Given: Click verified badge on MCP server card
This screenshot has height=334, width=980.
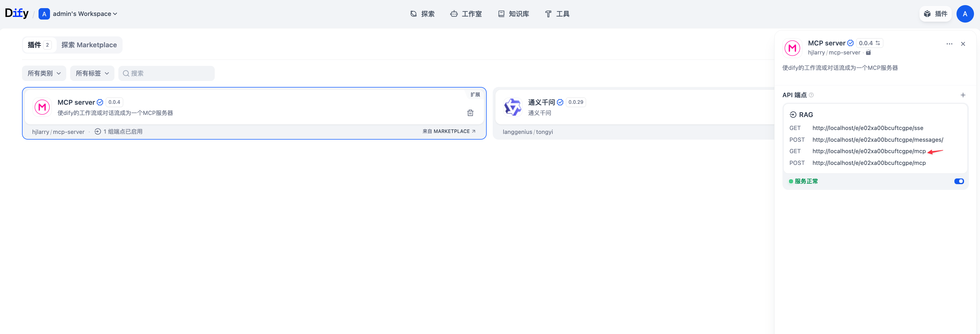Looking at the screenshot, I should pyautogui.click(x=100, y=102).
